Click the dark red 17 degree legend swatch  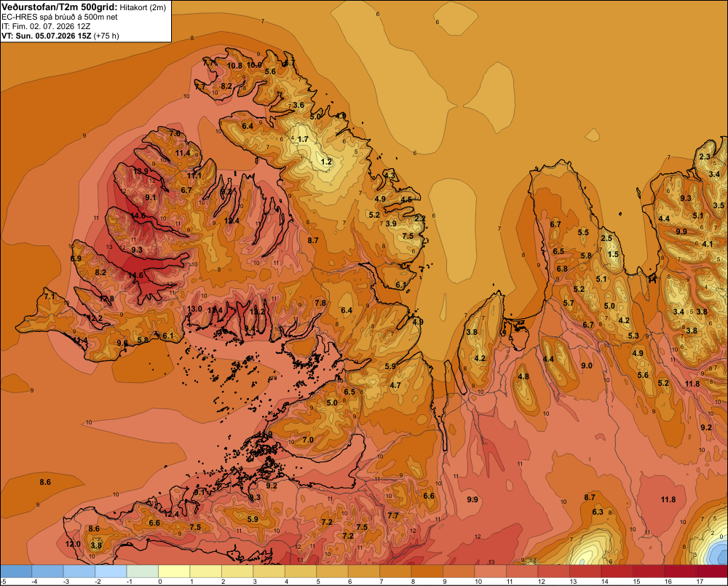tap(712, 571)
